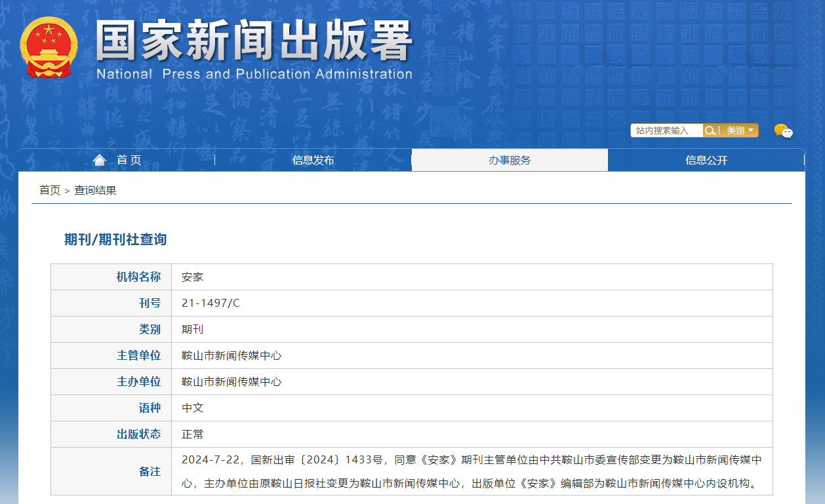
Task: Click the 期刊 category value
Action: [193, 329]
